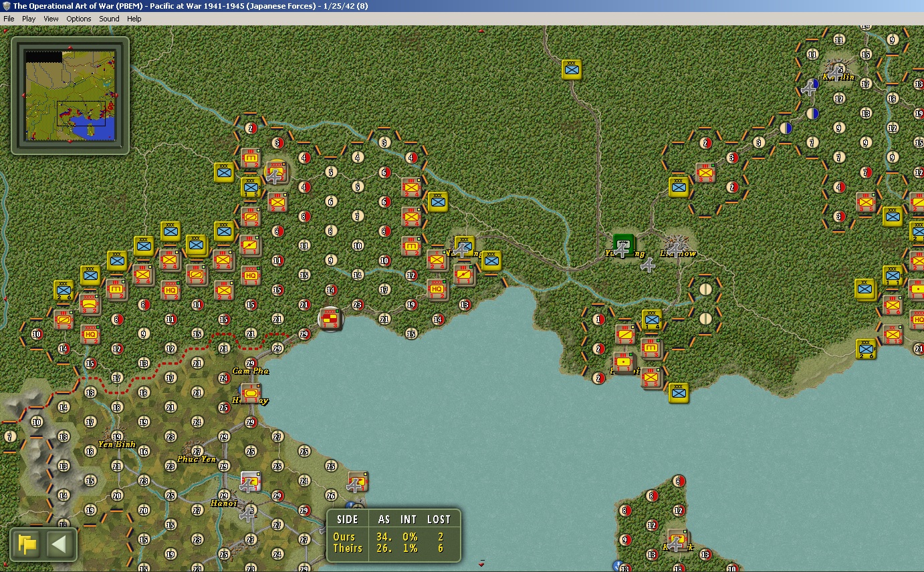Click the minimap overview panel
The image size is (924, 572).
click(x=70, y=96)
